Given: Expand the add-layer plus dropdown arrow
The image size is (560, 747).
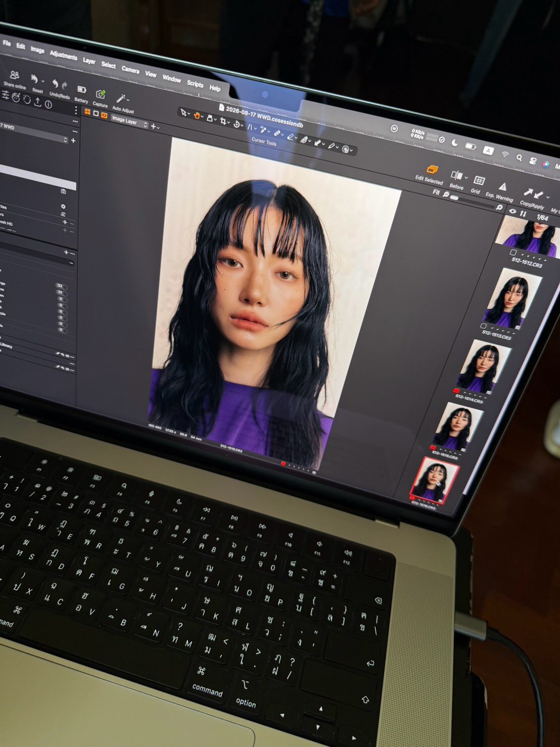Looking at the screenshot, I should point(158,128).
